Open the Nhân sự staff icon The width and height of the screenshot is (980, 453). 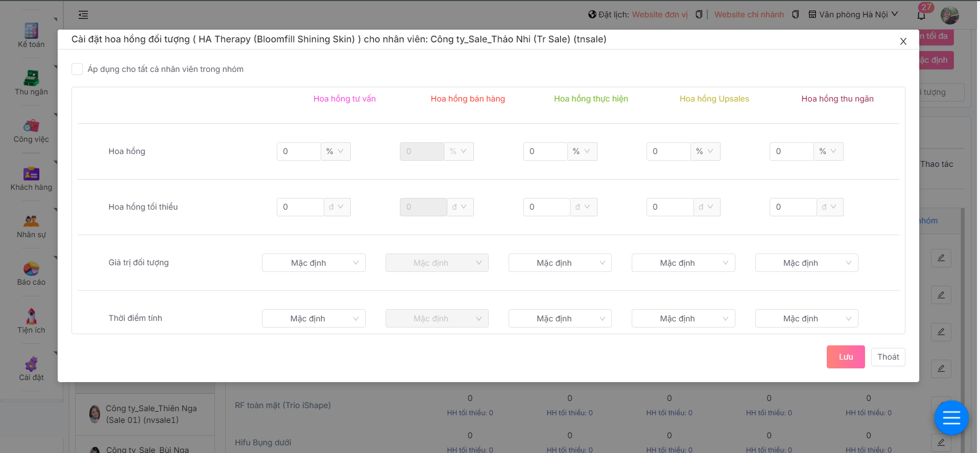pos(31,225)
